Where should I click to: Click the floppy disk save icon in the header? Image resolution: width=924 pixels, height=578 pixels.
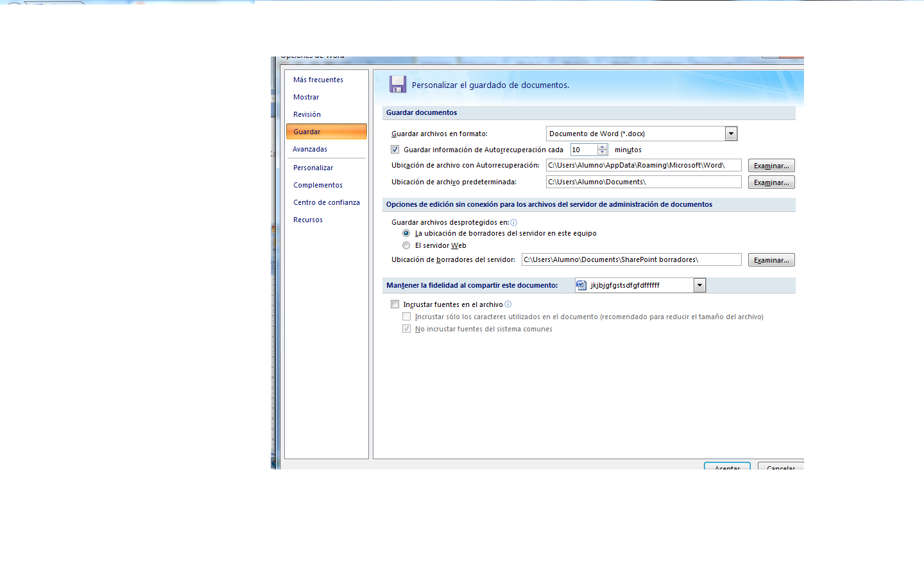point(397,84)
